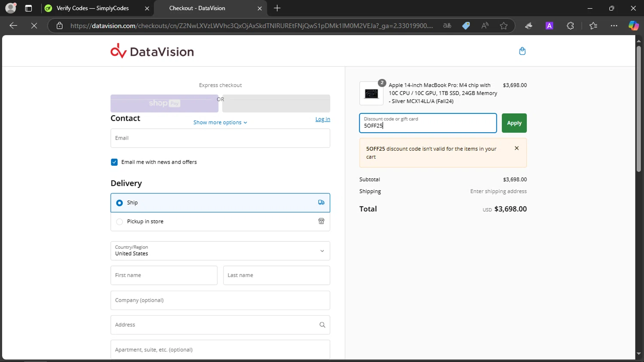Click the second express checkout button
Viewport: 644px width, 362px height.
(276, 103)
